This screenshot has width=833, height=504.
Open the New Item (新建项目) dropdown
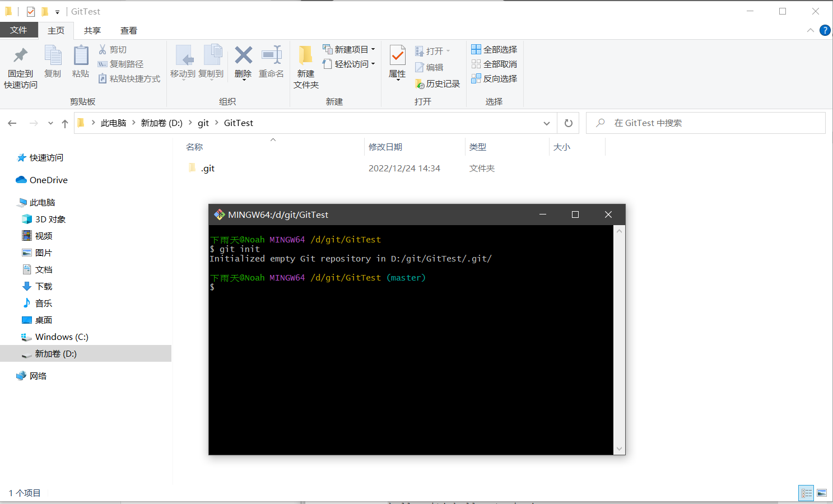click(x=349, y=50)
